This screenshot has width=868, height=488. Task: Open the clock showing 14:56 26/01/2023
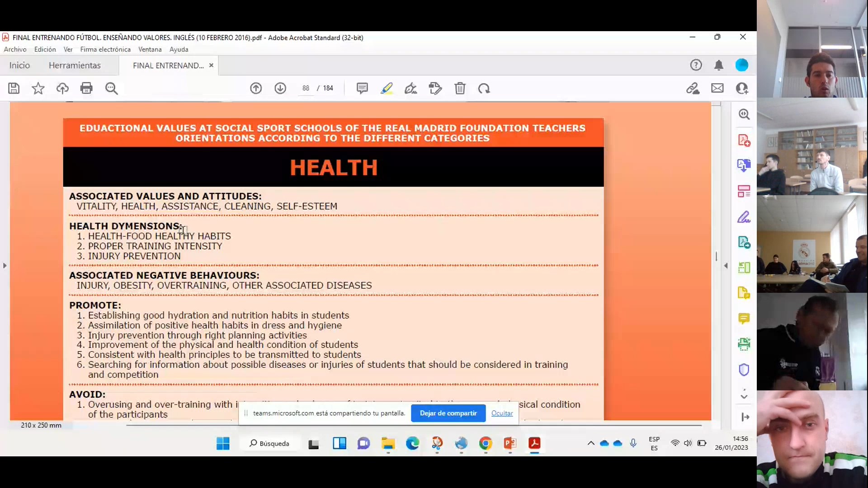click(731, 443)
